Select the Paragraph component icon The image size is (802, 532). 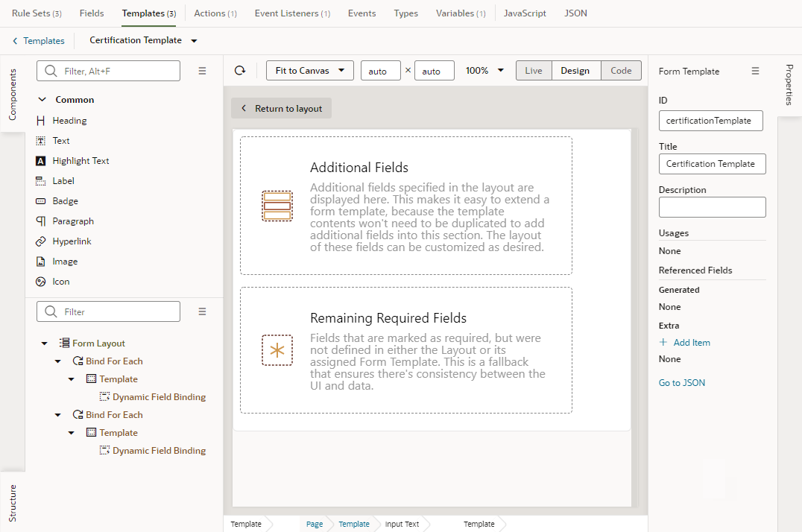point(41,221)
